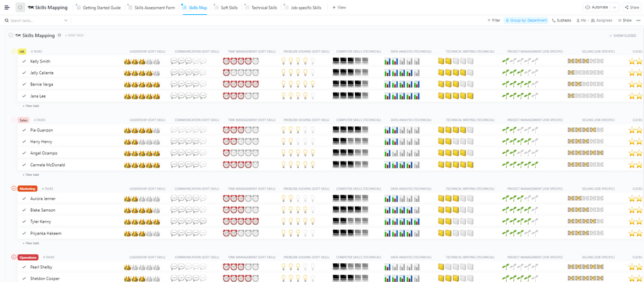Click the search magnifier icon
Screen dimensions: 644x282
pyautogui.click(x=6, y=20)
